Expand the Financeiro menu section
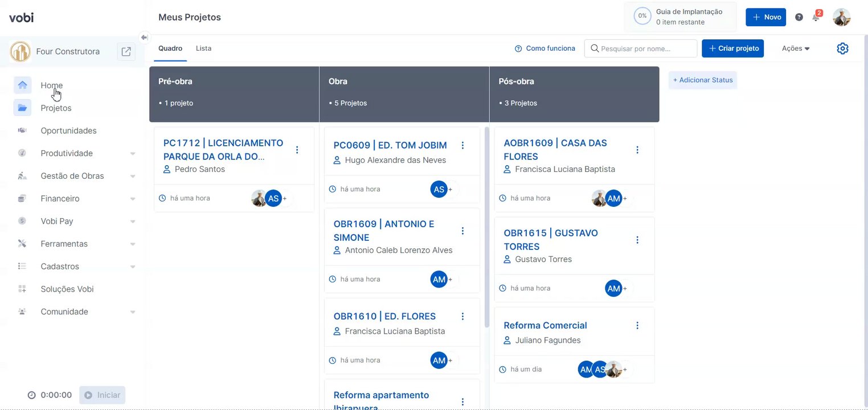The width and height of the screenshot is (868, 410). pyautogui.click(x=132, y=199)
